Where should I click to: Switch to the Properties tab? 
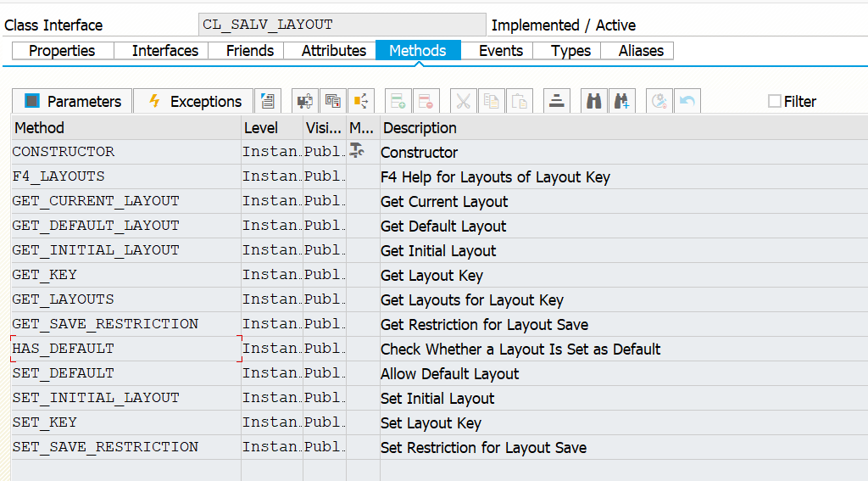pos(62,50)
